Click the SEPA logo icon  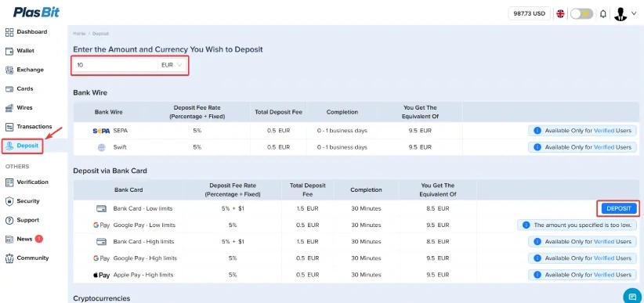[101, 131]
